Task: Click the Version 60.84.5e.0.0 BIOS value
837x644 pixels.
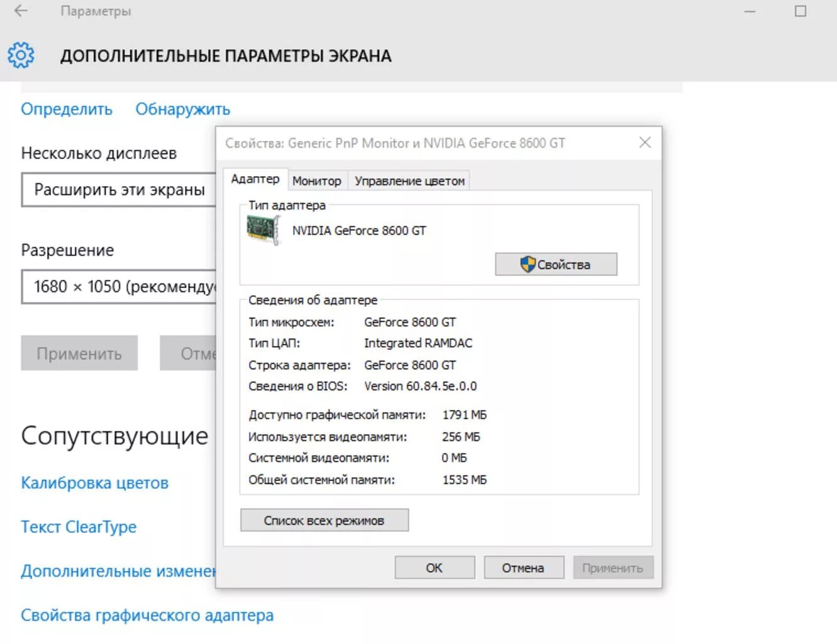Action: click(421, 386)
